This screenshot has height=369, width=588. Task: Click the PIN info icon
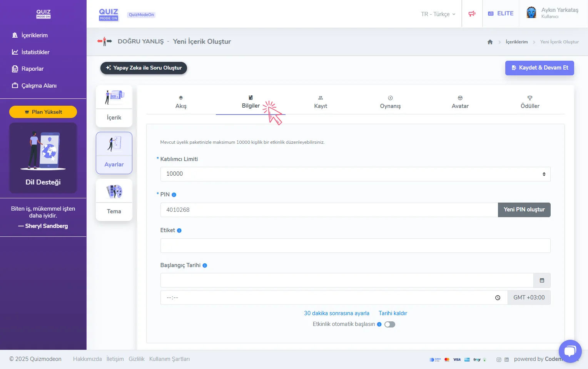pyautogui.click(x=174, y=195)
